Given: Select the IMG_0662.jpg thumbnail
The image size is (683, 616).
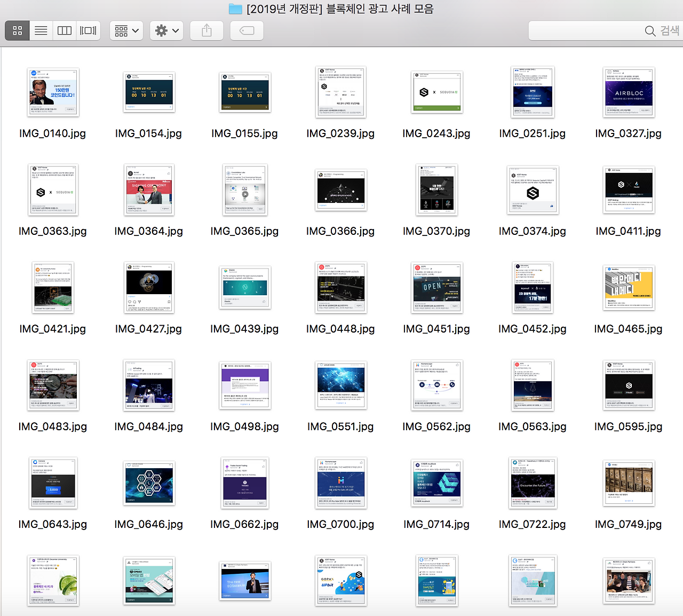Looking at the screenshot, I should pos(245,483).
